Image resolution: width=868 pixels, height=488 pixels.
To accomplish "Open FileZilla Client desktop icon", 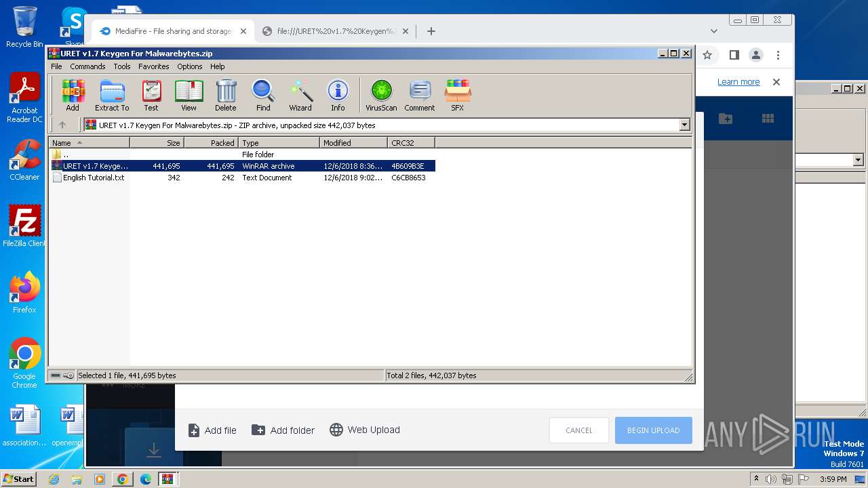I will 24,226.
